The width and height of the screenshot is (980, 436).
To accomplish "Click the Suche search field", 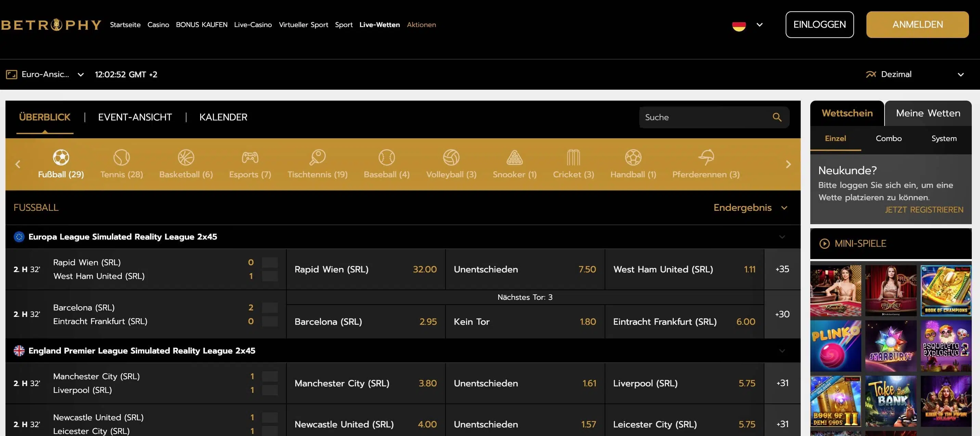I will click(714, 117).
